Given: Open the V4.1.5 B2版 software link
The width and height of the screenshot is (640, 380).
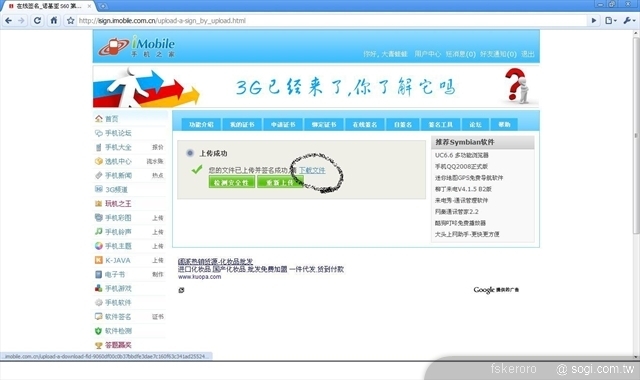Looking at the screenshot, I should 463,189.
